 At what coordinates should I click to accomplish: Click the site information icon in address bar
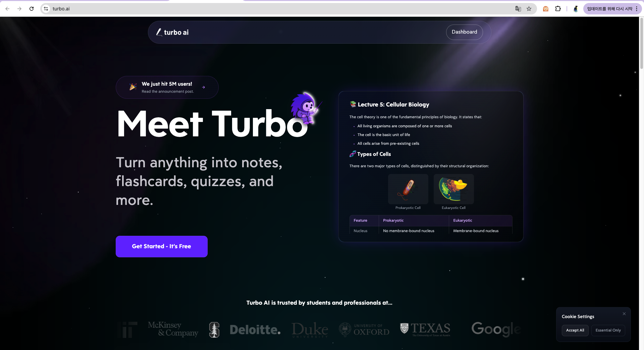click(45, 9)
